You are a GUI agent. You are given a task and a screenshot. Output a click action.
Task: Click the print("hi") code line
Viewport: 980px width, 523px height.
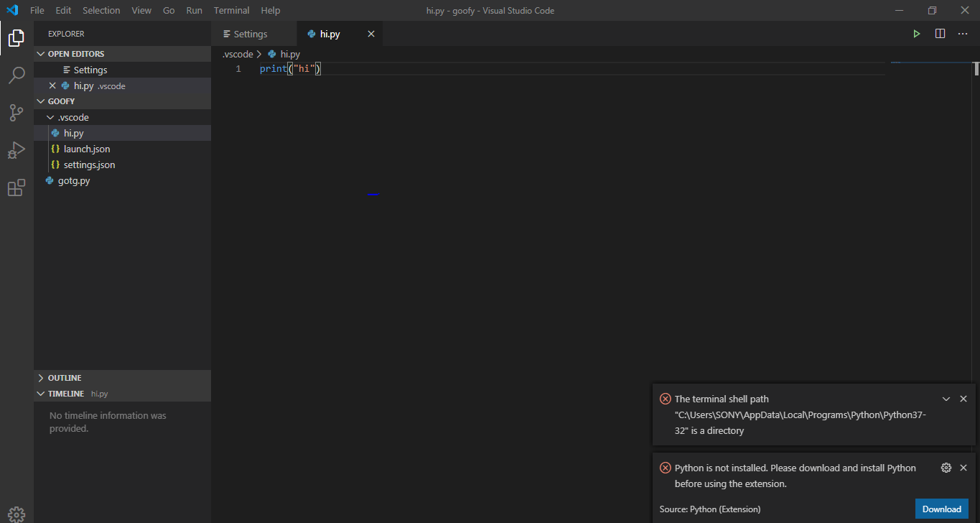point(290,69)
